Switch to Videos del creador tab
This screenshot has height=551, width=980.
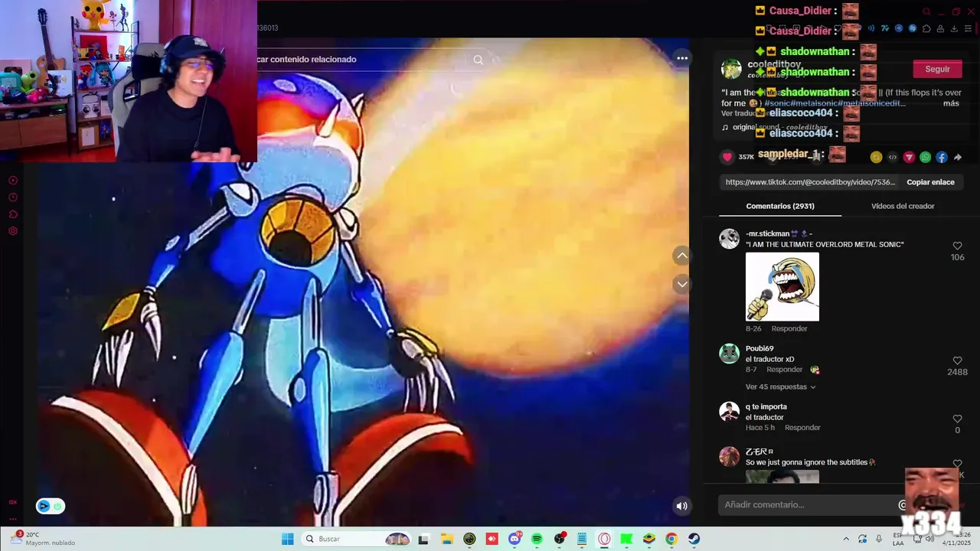pos(903,206)
